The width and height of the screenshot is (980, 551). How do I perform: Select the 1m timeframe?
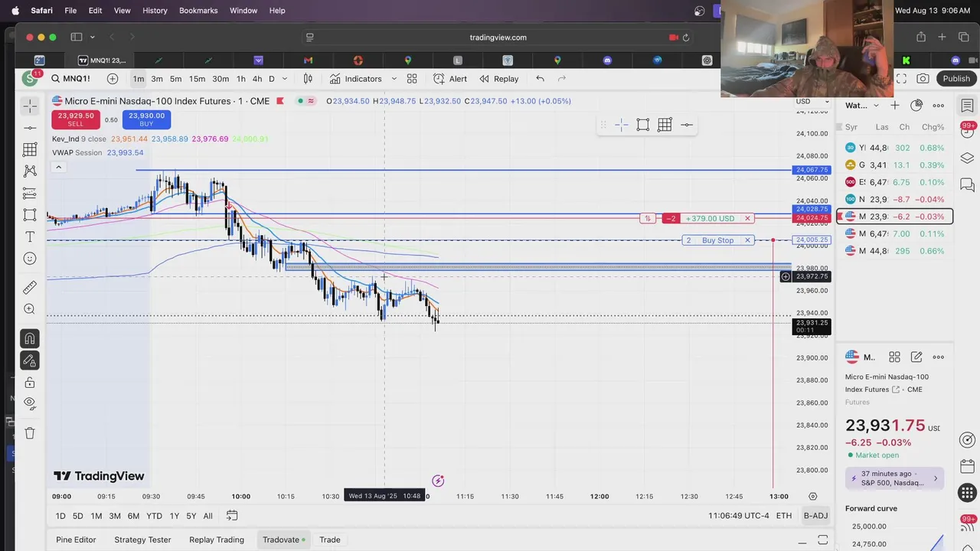138,79
